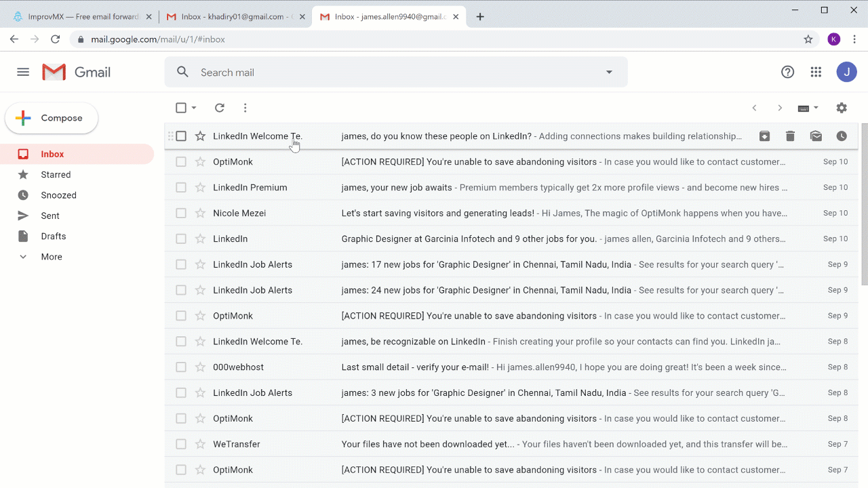Image resolution: width=868 pixels, height=488 pixels.
Task: Open 'be recognizable on LinkedIn' email
Action: click(511, 341)
